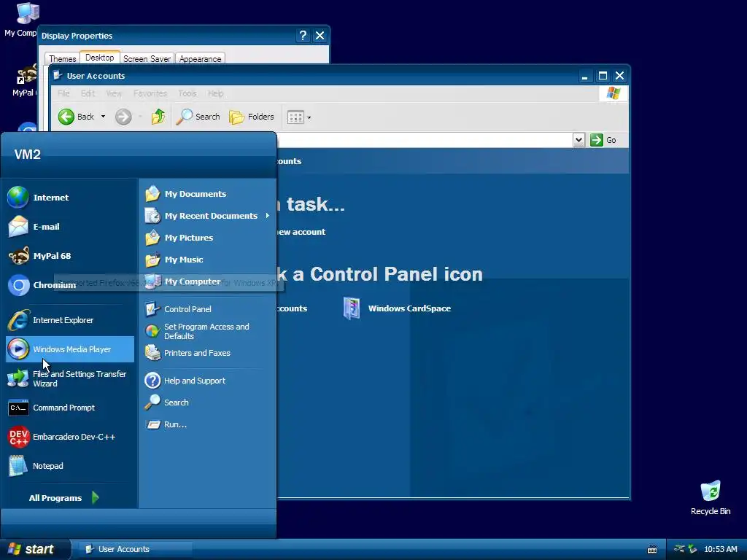Open the Help menu in User Accounts
This screenshot has width=747, height=560.
coord(215,93)
